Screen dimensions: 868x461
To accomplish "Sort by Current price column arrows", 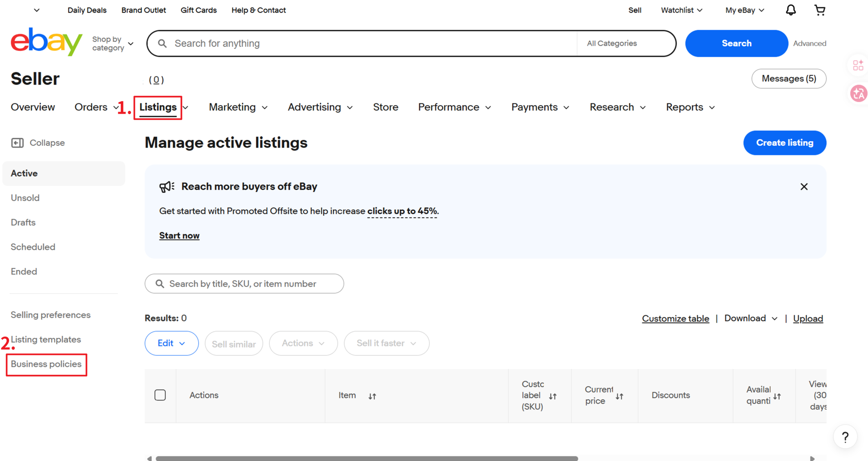I will point(619,396).
